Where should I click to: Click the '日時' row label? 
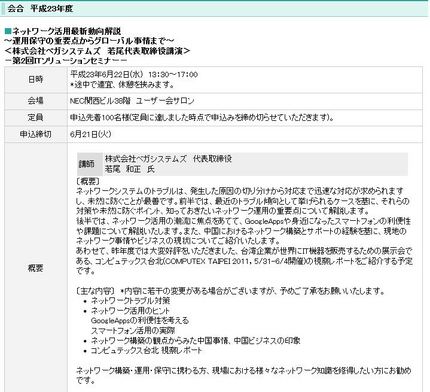(x=36, y=79)
